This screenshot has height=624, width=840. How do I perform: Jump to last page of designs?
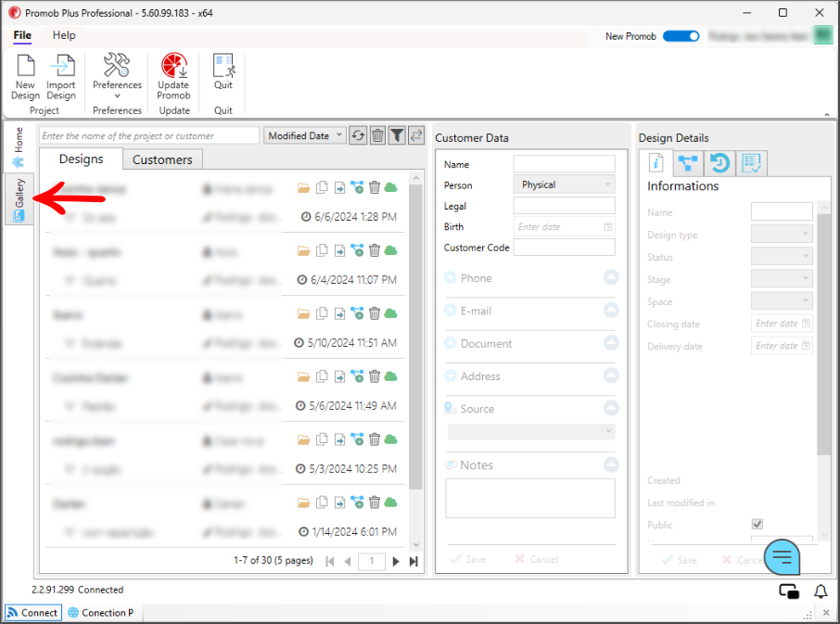[x=414, y=561]
